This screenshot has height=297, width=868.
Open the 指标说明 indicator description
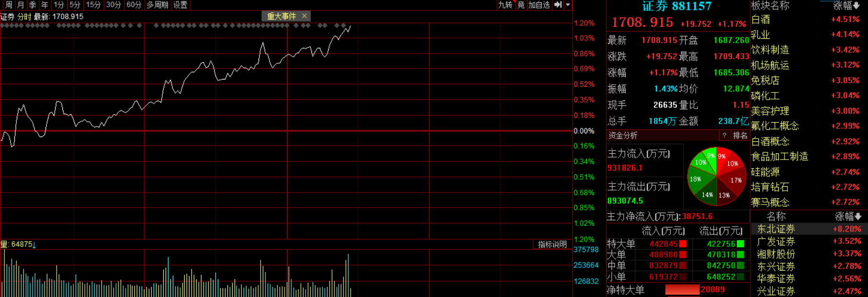[552, 244]
